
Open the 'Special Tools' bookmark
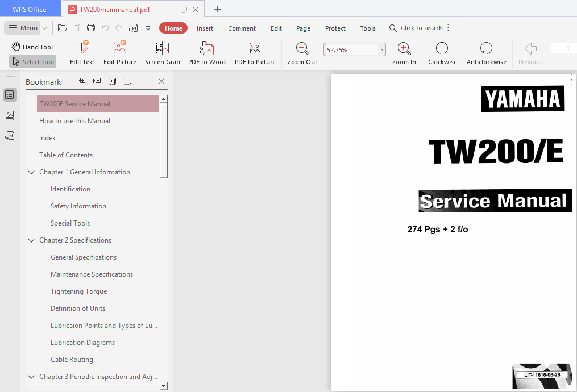click(70, 223)
